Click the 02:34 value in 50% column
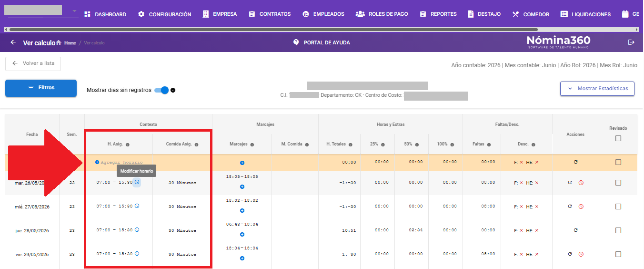This screenshot has height=269, width=644. pos(416,230)
